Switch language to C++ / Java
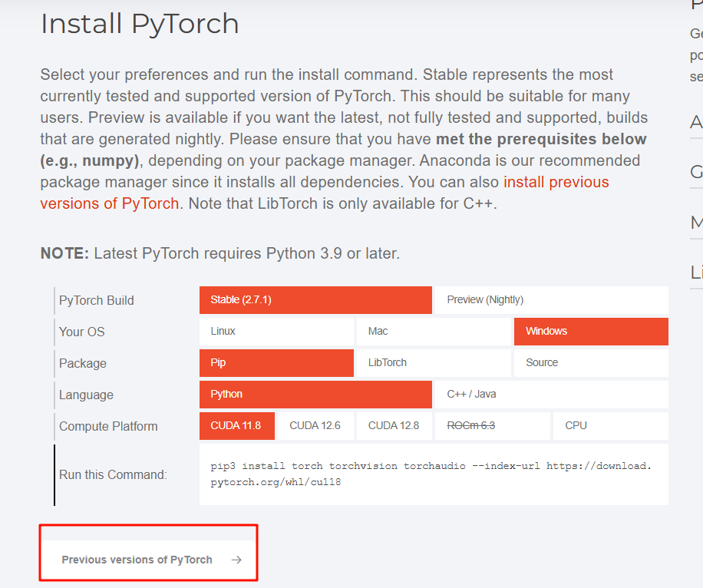Image resolution: width=703 pixels, height=588 pixels. (x=550, y=394)
